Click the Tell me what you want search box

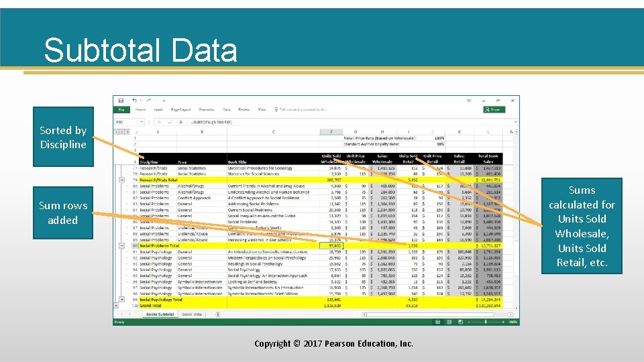point(301,109)
